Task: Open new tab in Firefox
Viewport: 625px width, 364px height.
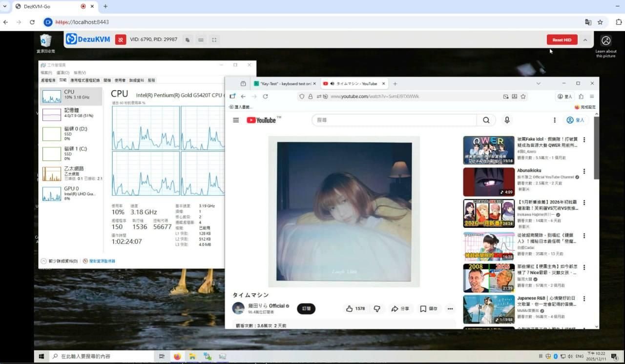Action: [395, 83]
